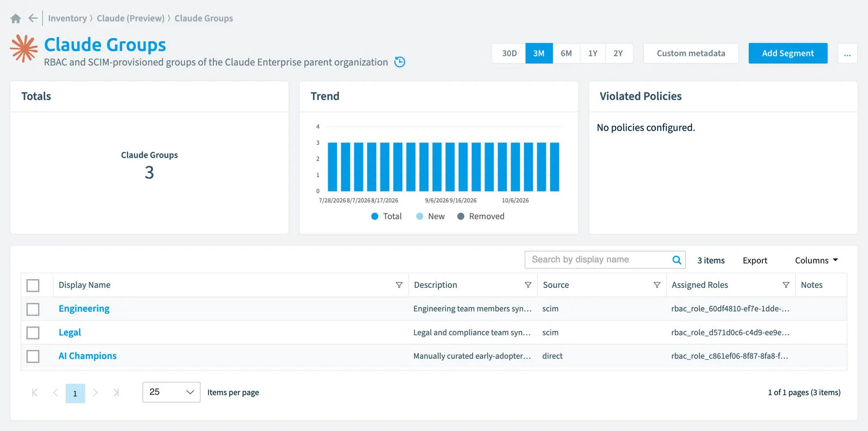868x431 pixels.
Task: Select the 2Y time range
Action: tap(618, 53)
